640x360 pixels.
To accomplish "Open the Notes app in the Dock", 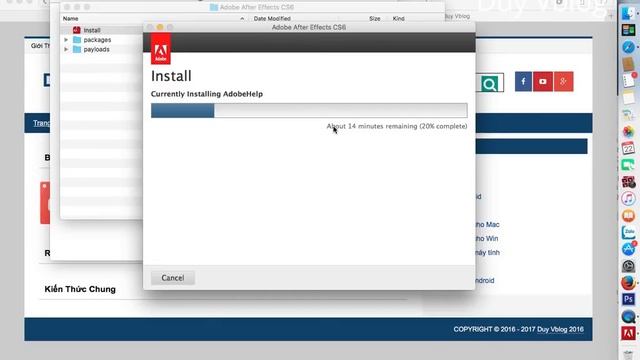I will (629, 98).
